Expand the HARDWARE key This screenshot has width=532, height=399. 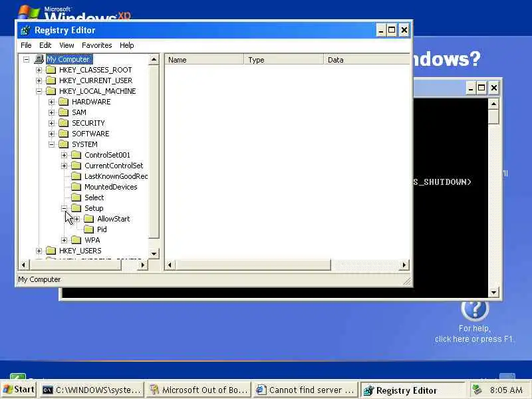coord(51,102)
